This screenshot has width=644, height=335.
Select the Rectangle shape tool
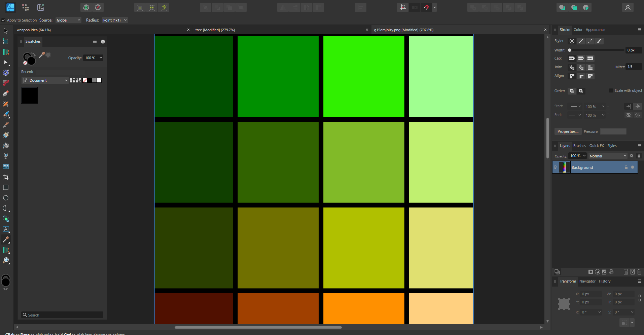pyautogui.click(x=6, y=187)
